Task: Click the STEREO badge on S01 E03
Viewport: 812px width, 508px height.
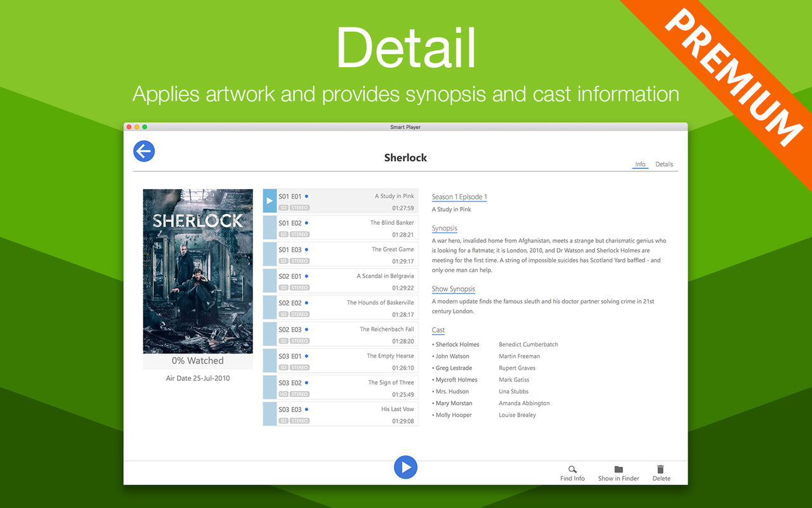Action: tap(299, 261)
